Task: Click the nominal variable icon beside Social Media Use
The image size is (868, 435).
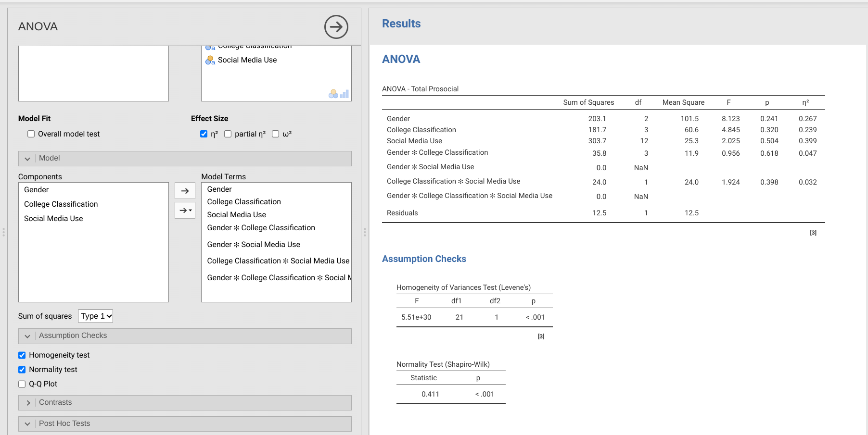Action: [210, 60]
